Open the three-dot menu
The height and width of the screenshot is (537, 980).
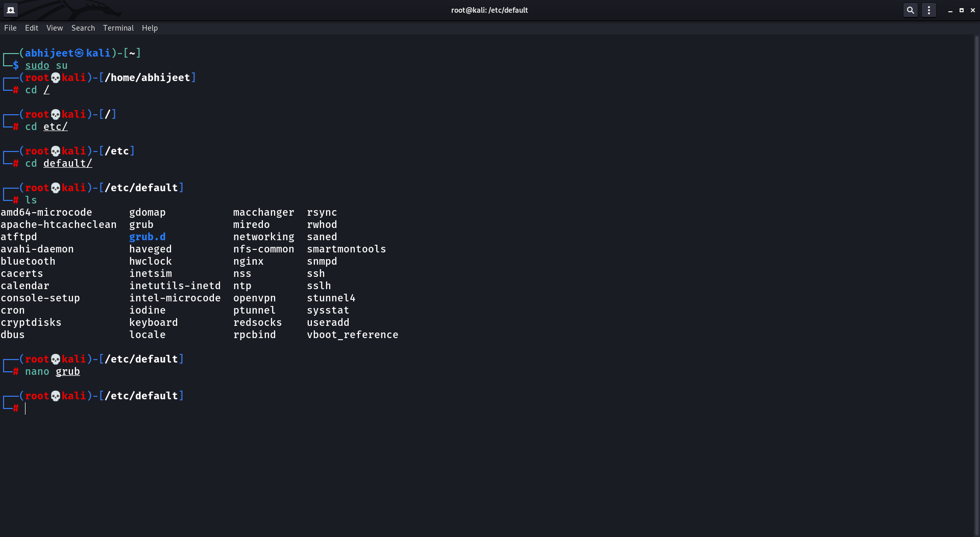click(929, 10)
